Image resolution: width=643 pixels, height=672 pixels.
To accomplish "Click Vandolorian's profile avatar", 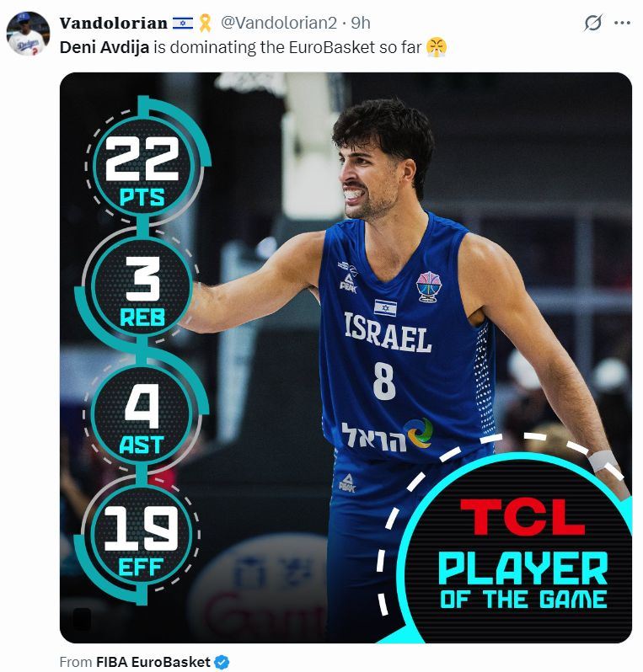I will [x=28, y=34].
